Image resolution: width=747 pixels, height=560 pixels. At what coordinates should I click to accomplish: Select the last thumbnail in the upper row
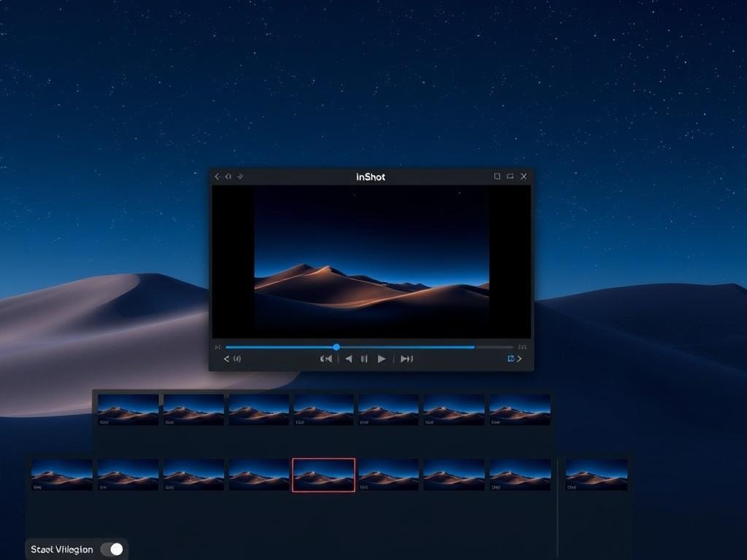click(519, 409)
